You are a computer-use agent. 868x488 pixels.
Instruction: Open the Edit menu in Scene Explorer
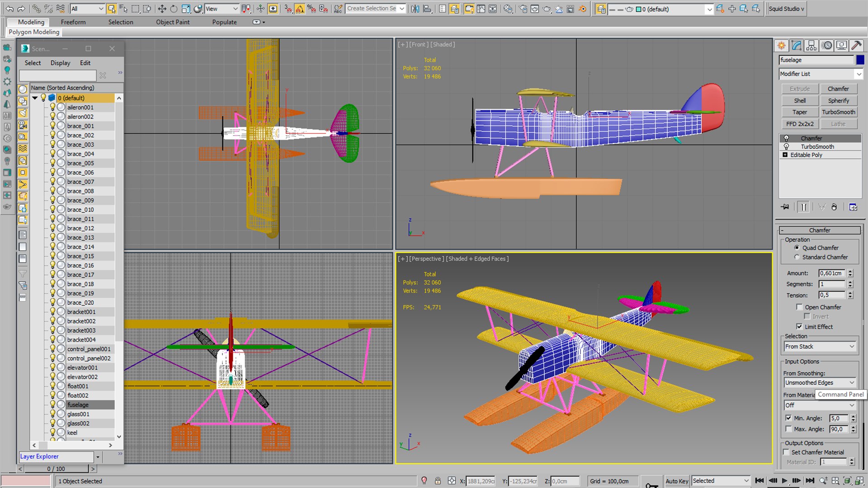[x=85, y=63]
